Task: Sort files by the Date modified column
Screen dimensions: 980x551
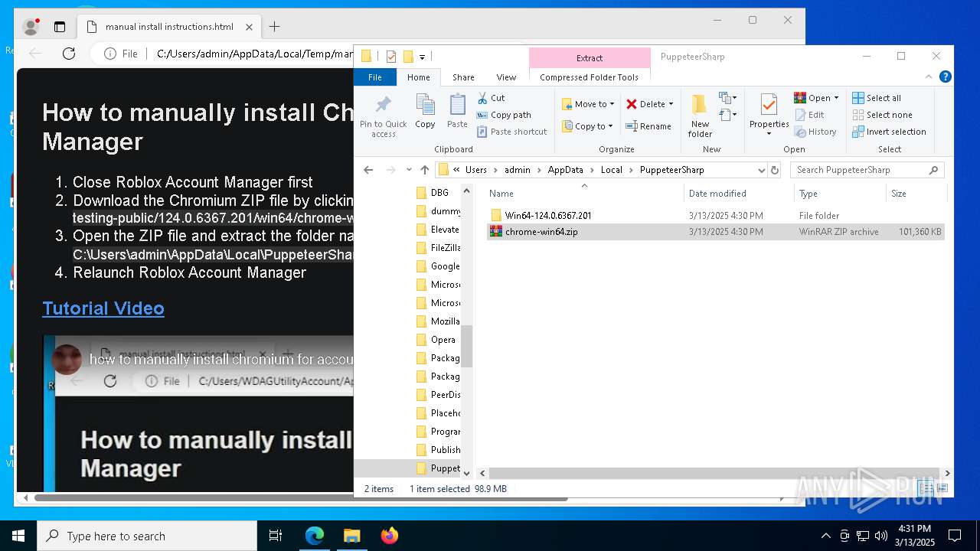Action: point(738,194)
